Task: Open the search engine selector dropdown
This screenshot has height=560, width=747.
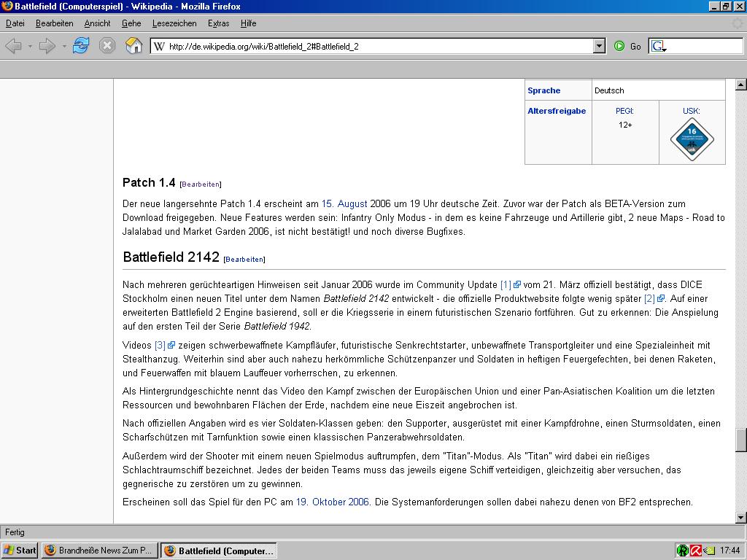Action: (659, 46)
